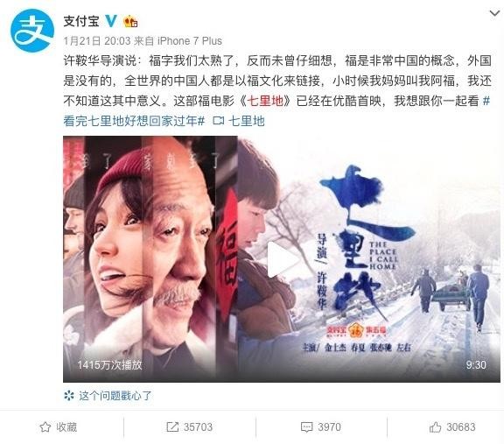504x444 pixels.
Task: Click the snowflake topic icon
Action: (69, 396)
